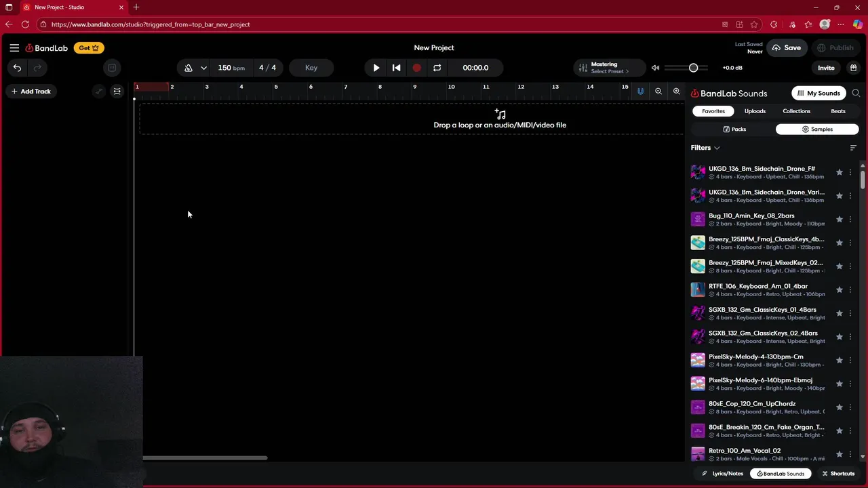The image size is (868, 488).
Task: Set the project Key
Action: 311,68
